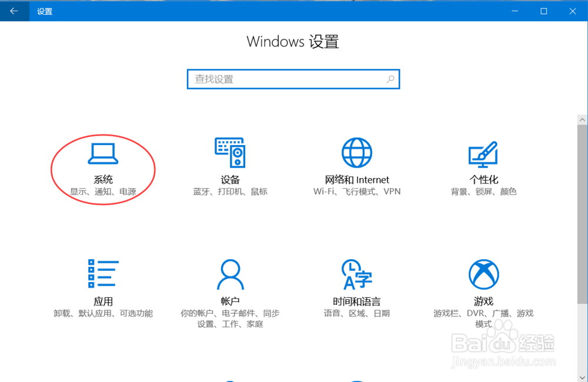588x382 pixels.
Task: Select the 个性化 category label
Action: click(x=483, y=180)
